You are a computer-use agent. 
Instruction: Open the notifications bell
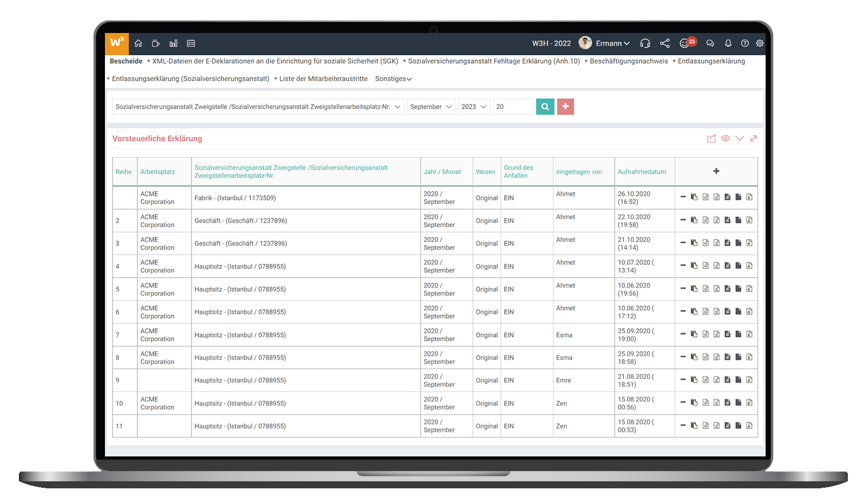point(728,43)
